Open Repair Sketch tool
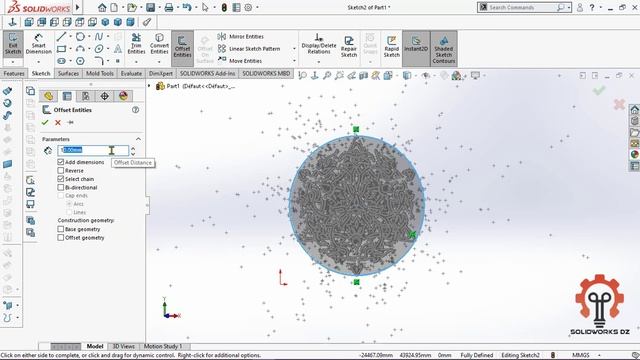 click(x=349, y=46)
